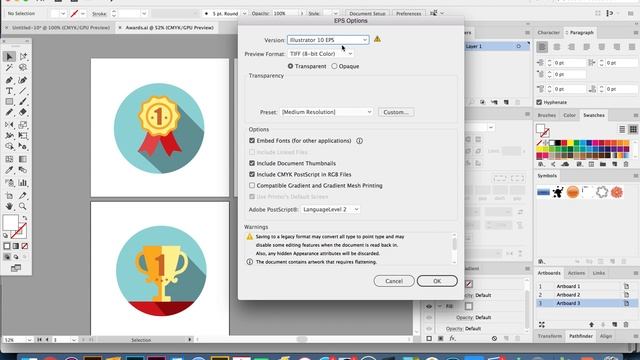Click the align left paragraph icon

[542, 47]
